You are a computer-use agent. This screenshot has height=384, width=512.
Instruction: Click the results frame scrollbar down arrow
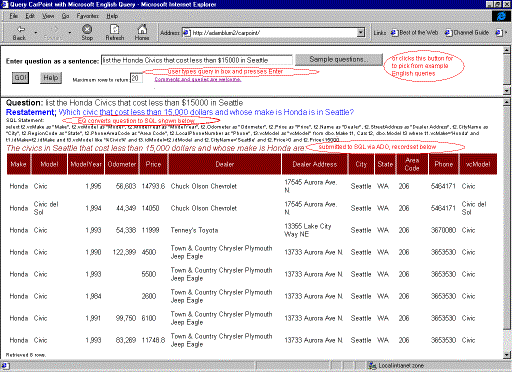506,355
